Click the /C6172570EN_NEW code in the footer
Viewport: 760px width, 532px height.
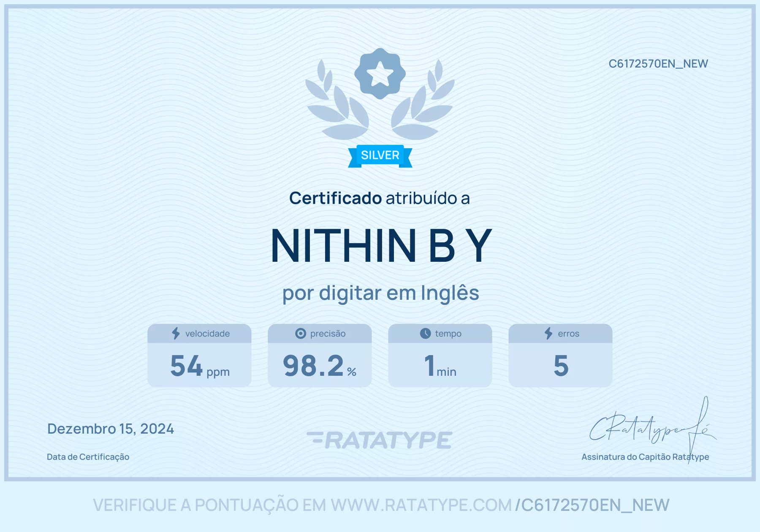coord(592,505)
